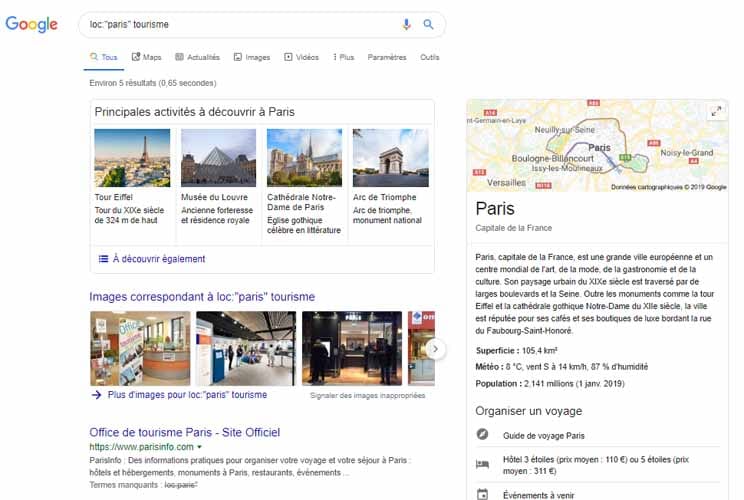Image resolution: width=744 pixels, height=500 pixels.
Task: Click Principales activités à découvrir à Paris heading
Action: click(195, 112)
